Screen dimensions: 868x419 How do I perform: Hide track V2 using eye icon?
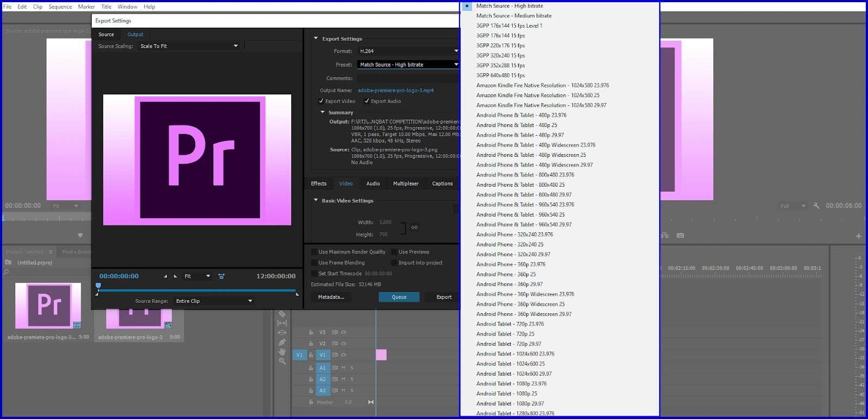pyautogui.click(x=343, y=344)
